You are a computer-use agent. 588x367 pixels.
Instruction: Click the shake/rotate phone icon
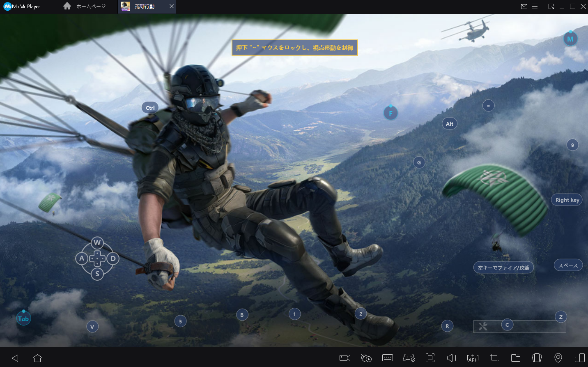tap(537, 358)
